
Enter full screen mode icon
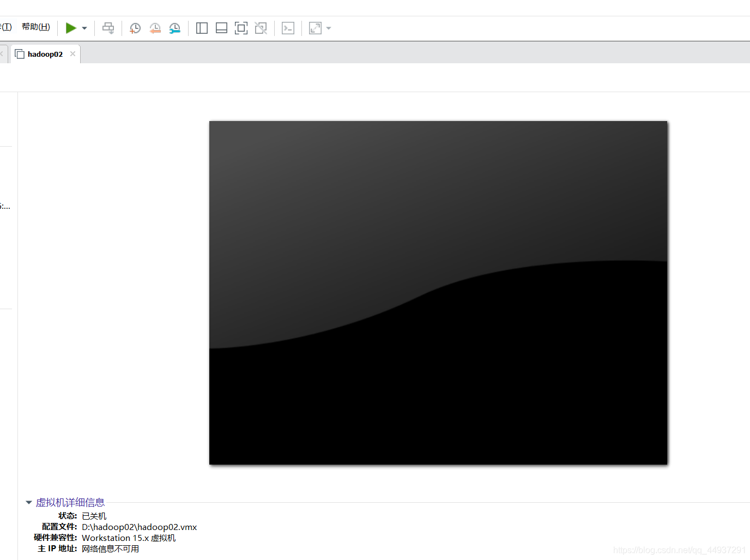pos(241,28)
